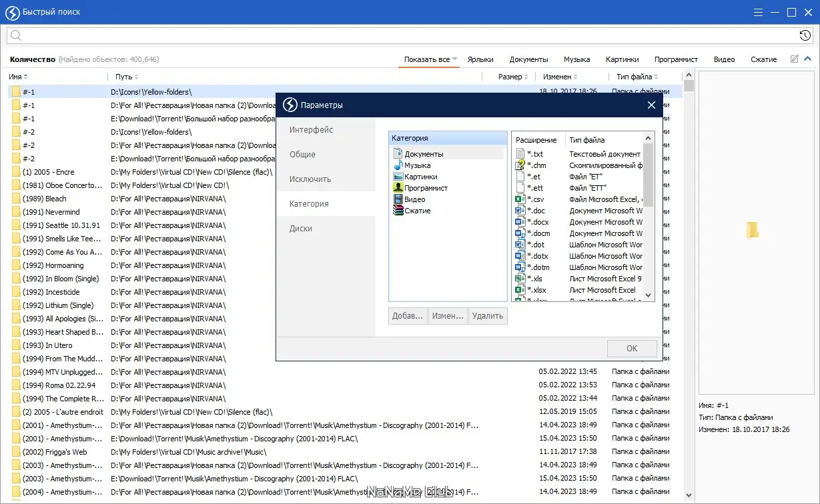Open Диски settings section

click(326, 229)
